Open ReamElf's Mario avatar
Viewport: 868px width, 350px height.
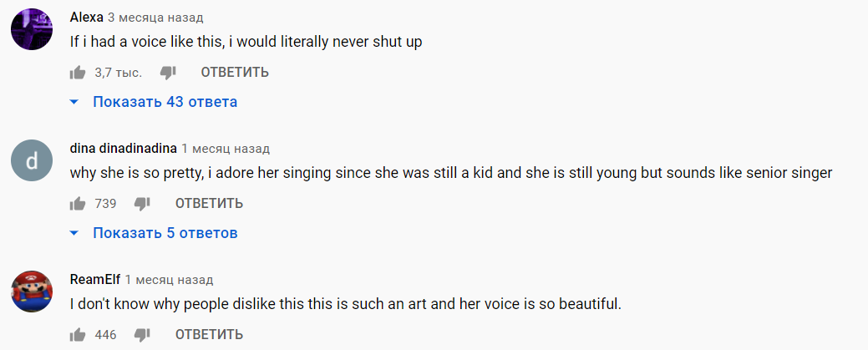33,292
